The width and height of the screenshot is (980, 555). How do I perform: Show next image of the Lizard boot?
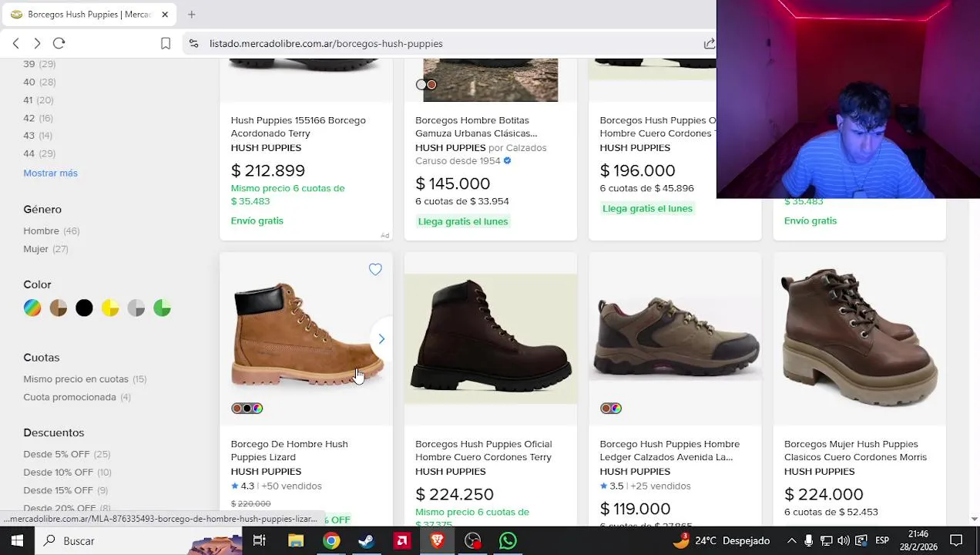click(x=381, y=338)
